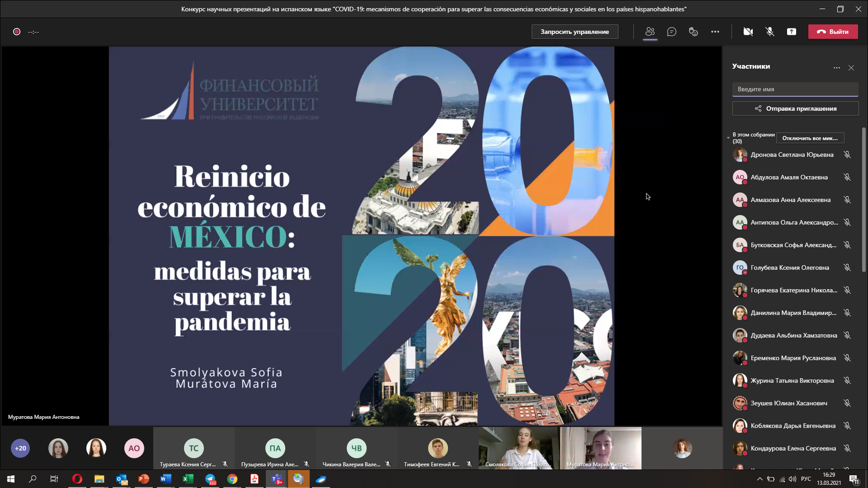Click the recording indicator icon

click(17, 32)
